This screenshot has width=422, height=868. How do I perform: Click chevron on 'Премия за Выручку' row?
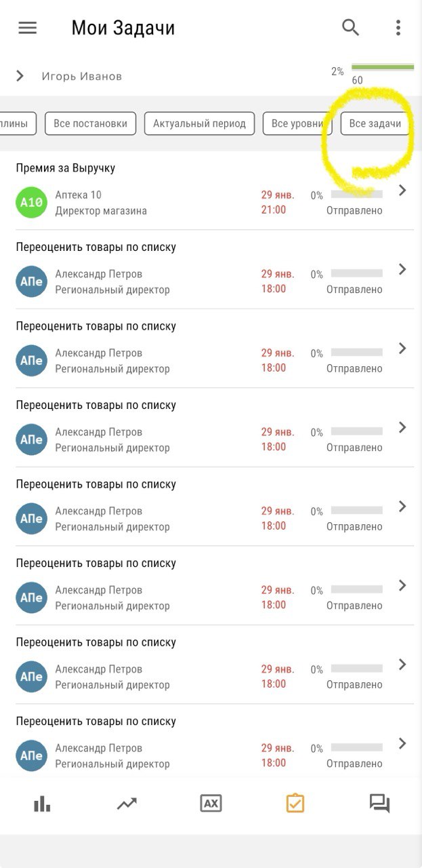point(402,191)
